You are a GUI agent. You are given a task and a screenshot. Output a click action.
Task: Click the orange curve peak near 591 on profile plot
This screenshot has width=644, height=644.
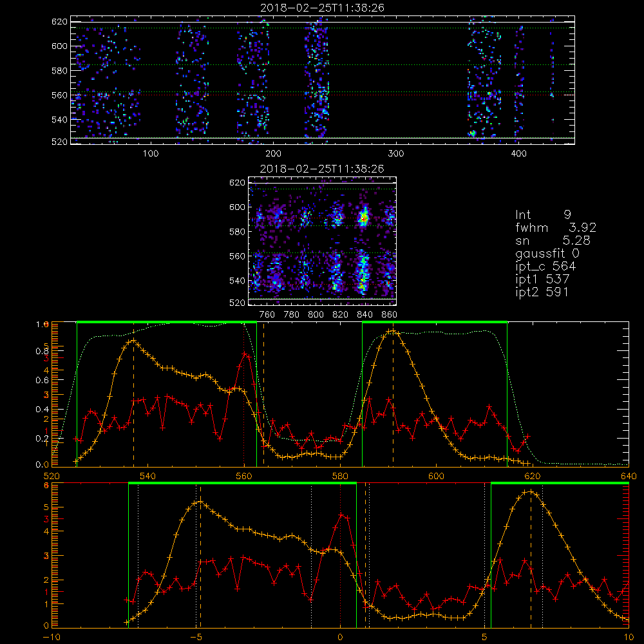pos(393,331)
